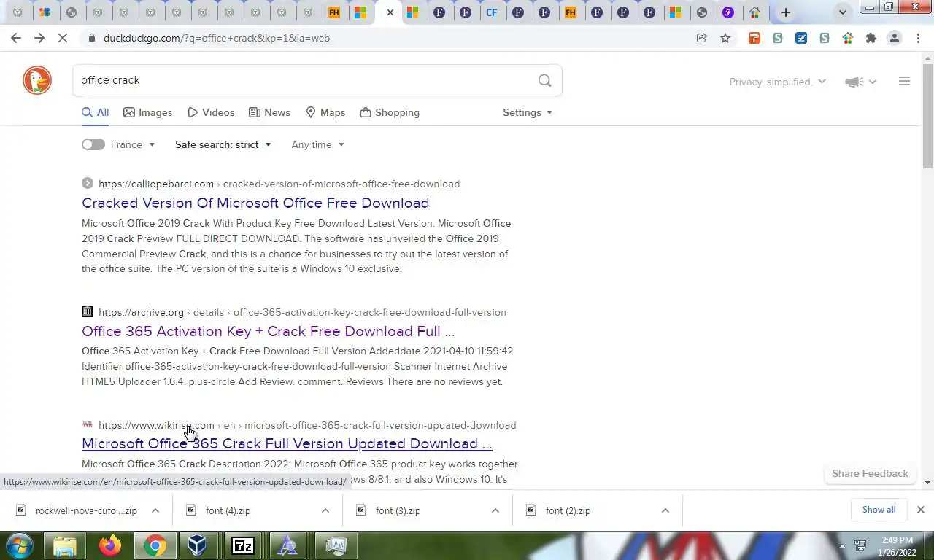Click the network icon in system tray
The width and height of the screenshot is (934, 560).
coord(860,545)
